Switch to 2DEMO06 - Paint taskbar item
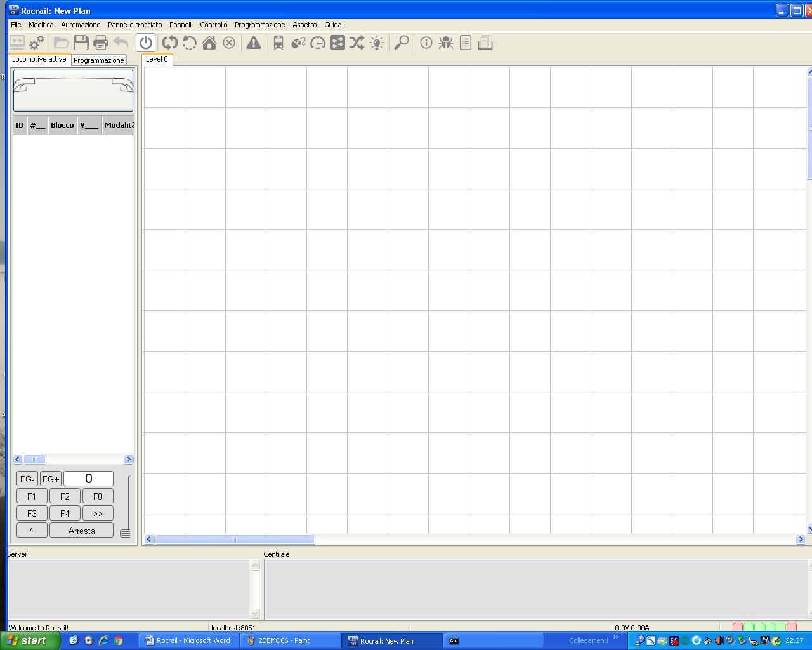Viewport: 812px width, 650px height. coord(291,640)
